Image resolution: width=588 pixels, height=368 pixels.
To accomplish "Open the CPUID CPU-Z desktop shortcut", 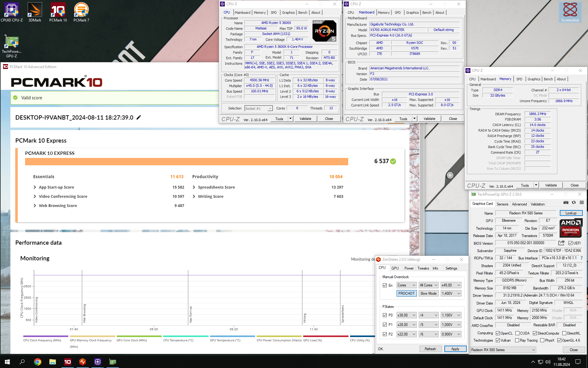I will tap(12, 12).
